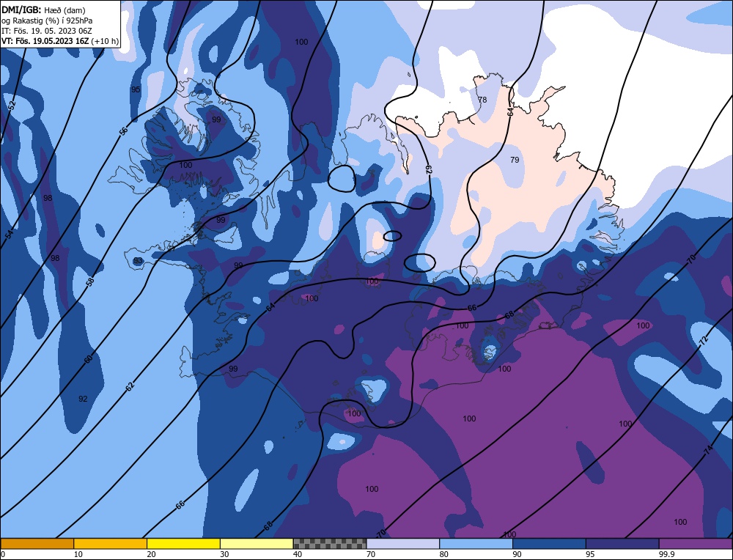Click the contour line label '56'
This screenshot has width=733, height=560.
[123, 131]
